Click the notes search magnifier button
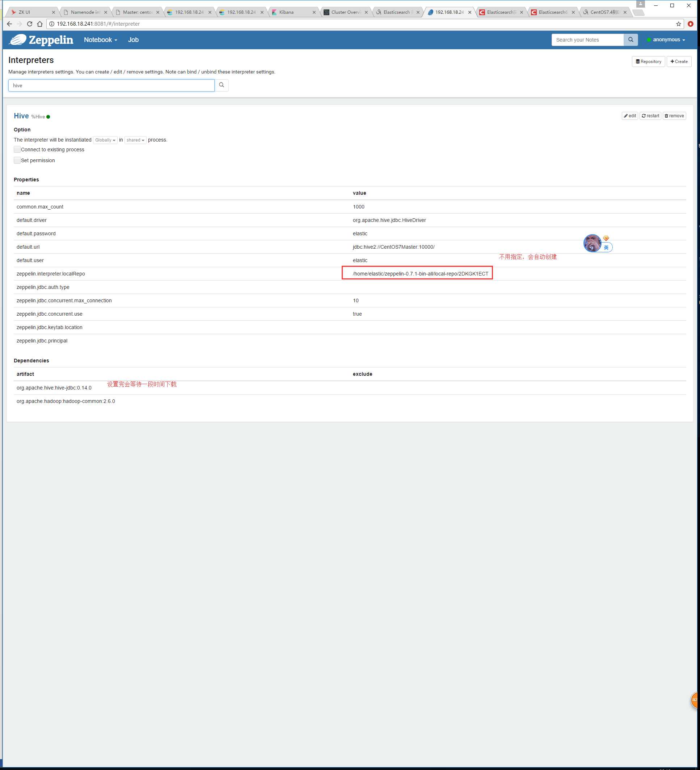Viewport: 700px width, 770px height. click(631, 40)
